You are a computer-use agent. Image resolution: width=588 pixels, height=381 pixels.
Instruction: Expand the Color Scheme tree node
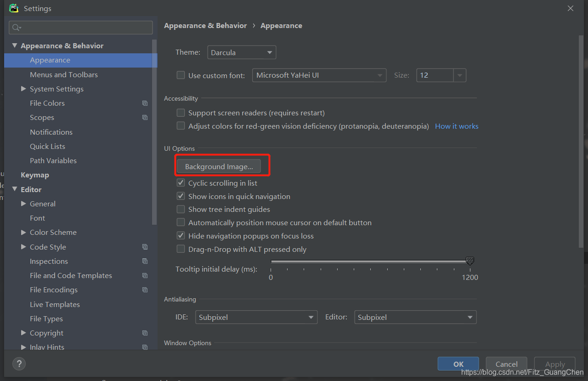coord(23,232)
